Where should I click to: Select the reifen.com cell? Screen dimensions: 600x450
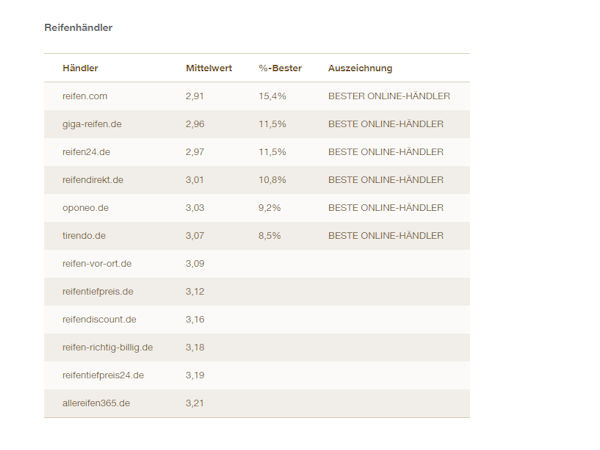85,96
